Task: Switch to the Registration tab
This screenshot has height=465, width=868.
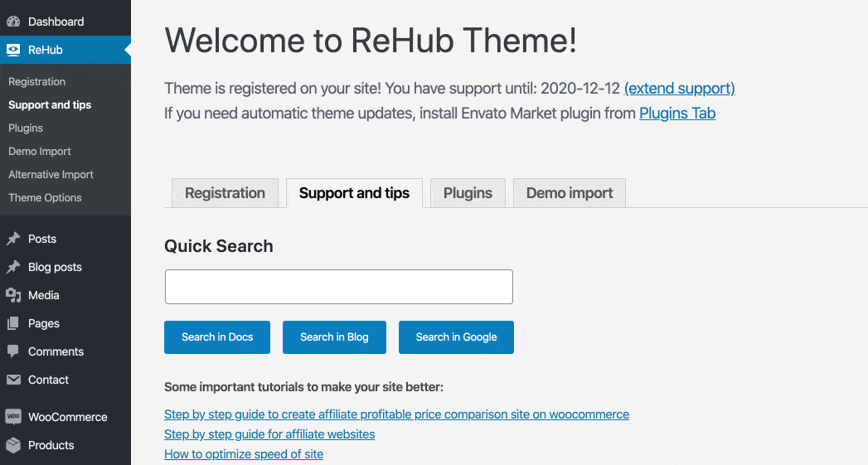Action: click(x=225, y=193)
